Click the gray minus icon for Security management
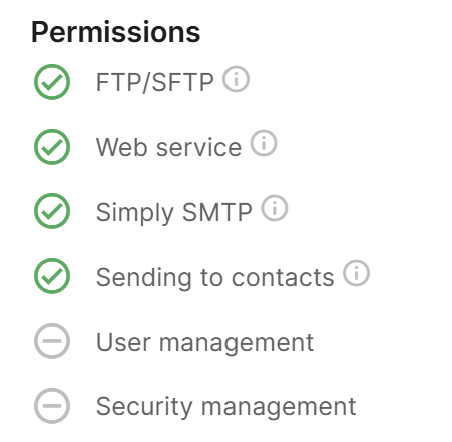The image size is (452, 442). [52, 406]
